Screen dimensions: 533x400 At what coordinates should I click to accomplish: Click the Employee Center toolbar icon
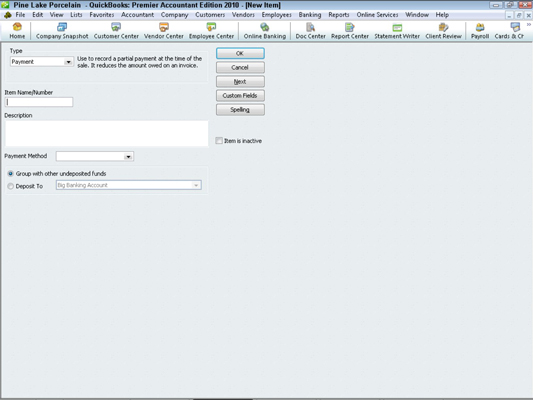point(211,31)
